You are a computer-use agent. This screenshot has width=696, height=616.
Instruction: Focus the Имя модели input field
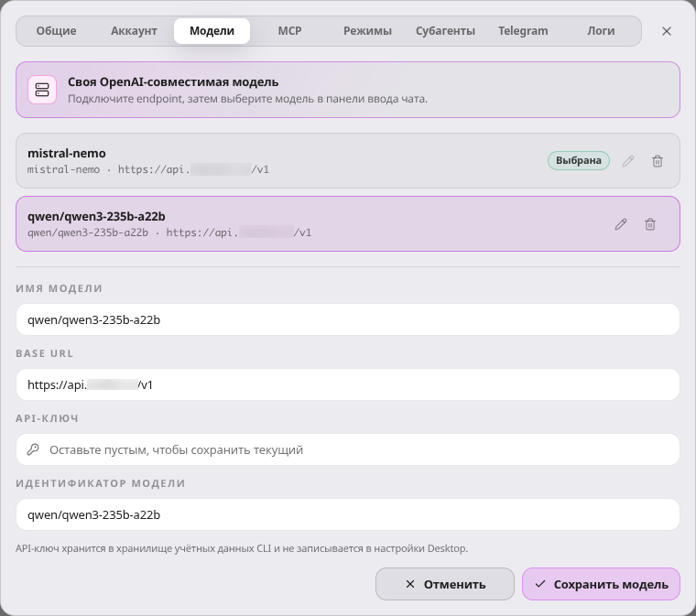[x=348, y=319]
